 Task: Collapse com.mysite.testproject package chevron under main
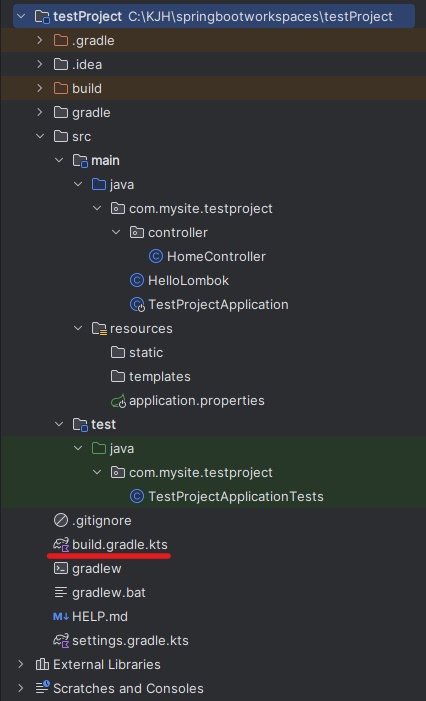pyautogui.click(x=97, y=208)
